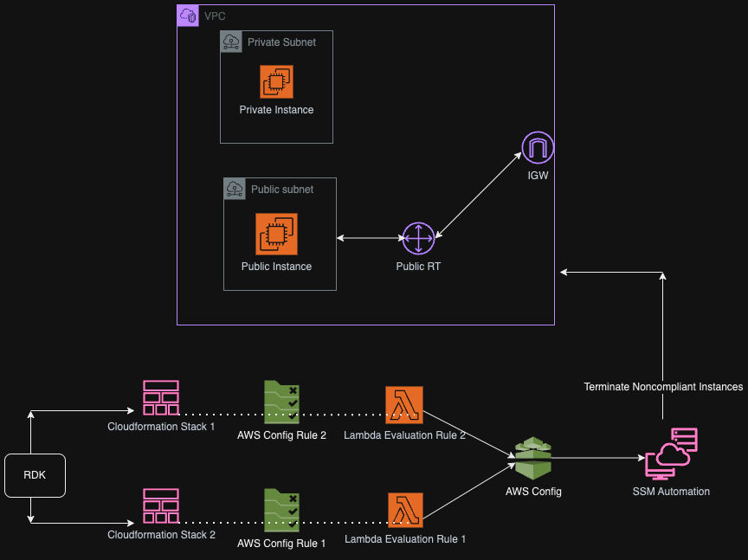This screenshot has height=560, width=748.
Task: Select the Cloudformation Stack 2 icon
Action: pos(161,506)
